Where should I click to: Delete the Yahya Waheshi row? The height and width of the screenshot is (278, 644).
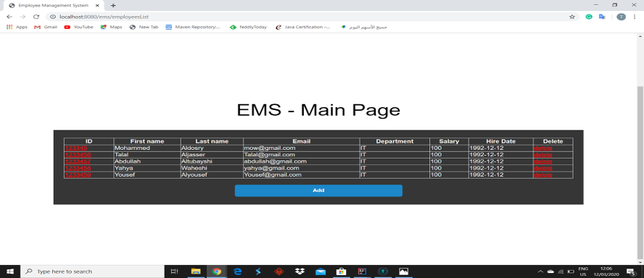click(x=543, y=168)
